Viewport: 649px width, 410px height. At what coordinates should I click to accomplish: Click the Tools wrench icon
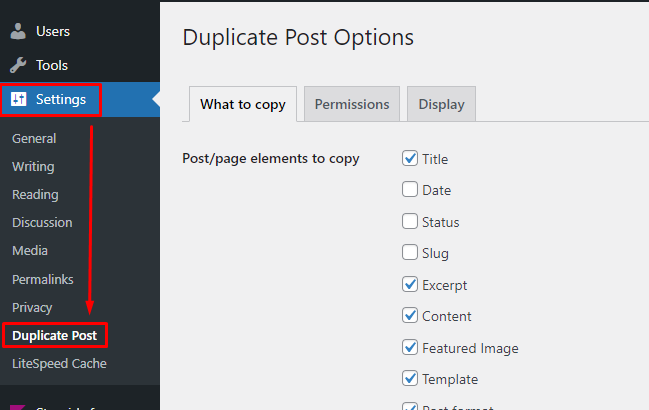pyautogui.click(x=18, y=65)
